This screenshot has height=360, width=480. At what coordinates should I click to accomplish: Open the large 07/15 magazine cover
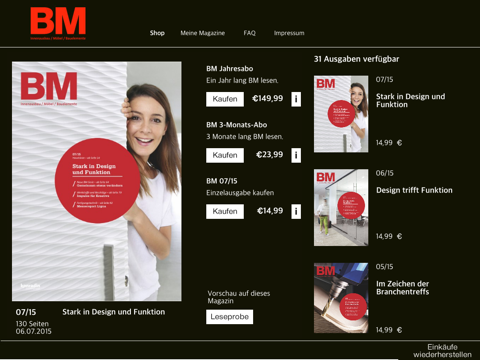[97, 181]
